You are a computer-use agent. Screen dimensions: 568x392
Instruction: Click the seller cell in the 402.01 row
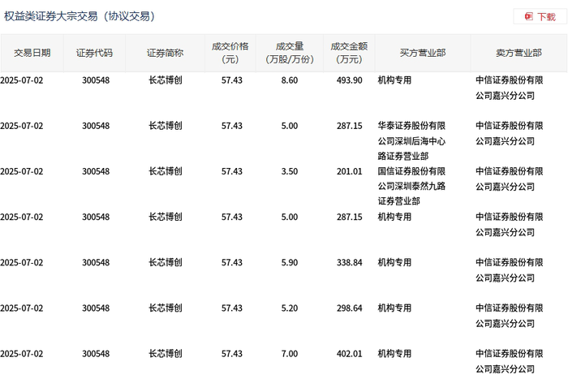pyautogui.click(x=510, y=361)
